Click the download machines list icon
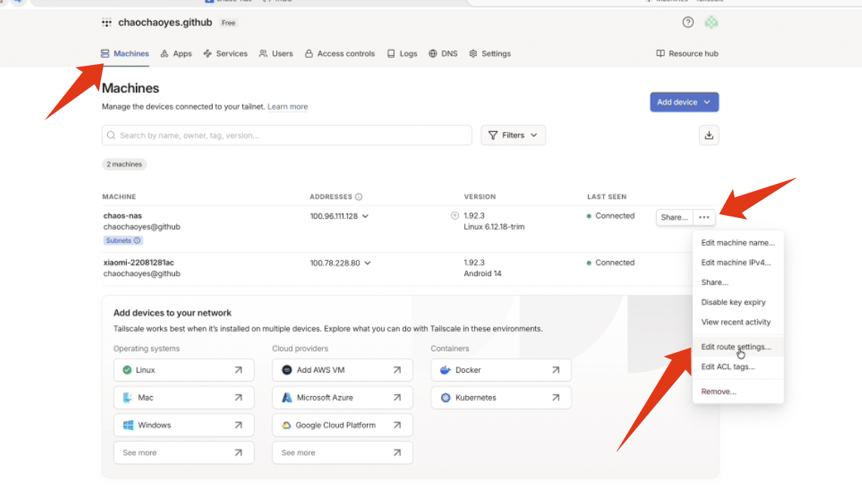Image resolution: width=862 pixels, height=504 pixels. pyautogui.click(x=709, y=135)
